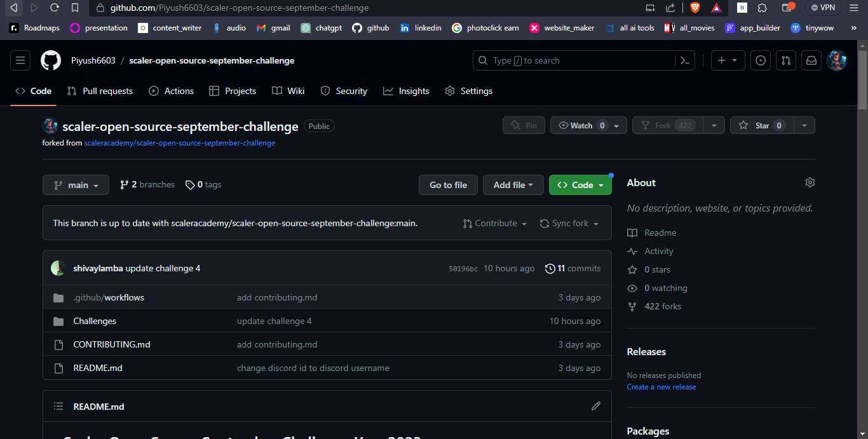The image size is (868, 439).
Task: Open the issues icon in the top bar
Action: (761, 60)
